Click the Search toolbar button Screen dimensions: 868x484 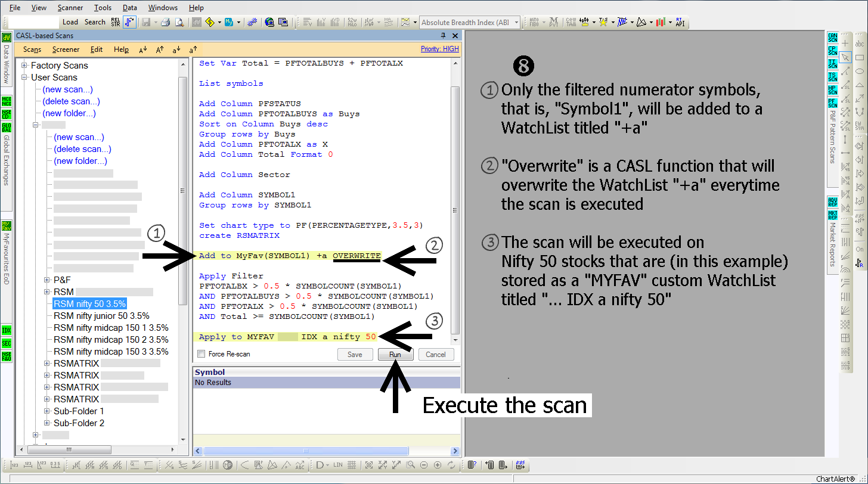coord(95,22)
